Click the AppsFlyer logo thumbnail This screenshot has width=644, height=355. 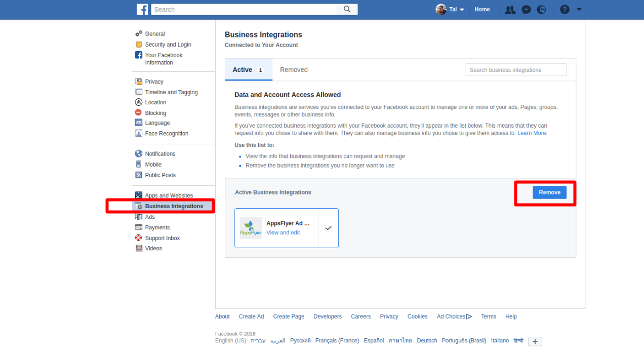coord(251,228)
